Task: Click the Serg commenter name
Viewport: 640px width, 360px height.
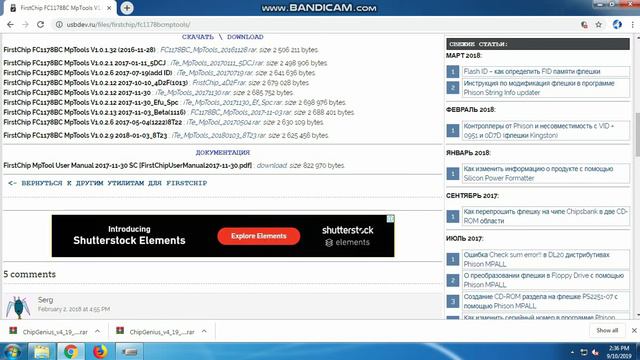Action: pos(45,300)
